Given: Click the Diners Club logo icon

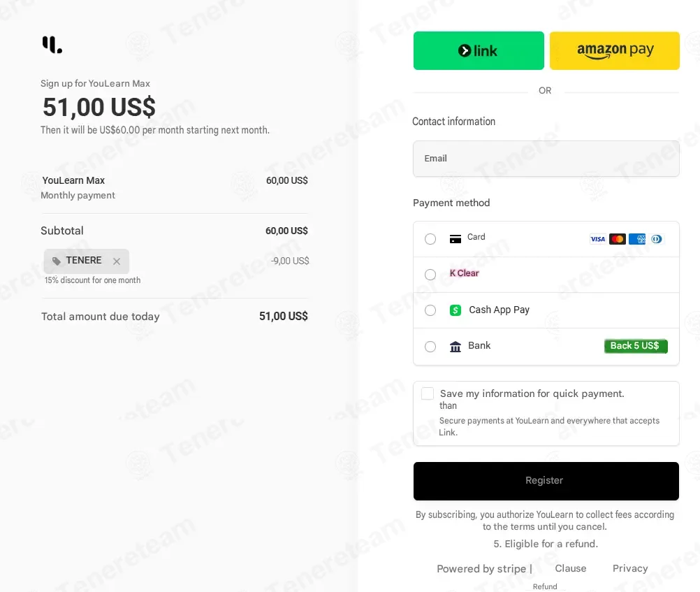Looking at the screenshot, I should (656, 239).
